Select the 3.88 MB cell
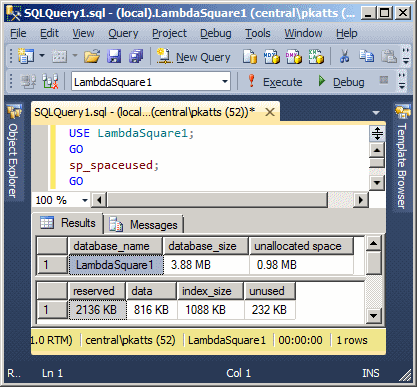The height and width of the screenshot is (387, 417). (206, 265)
